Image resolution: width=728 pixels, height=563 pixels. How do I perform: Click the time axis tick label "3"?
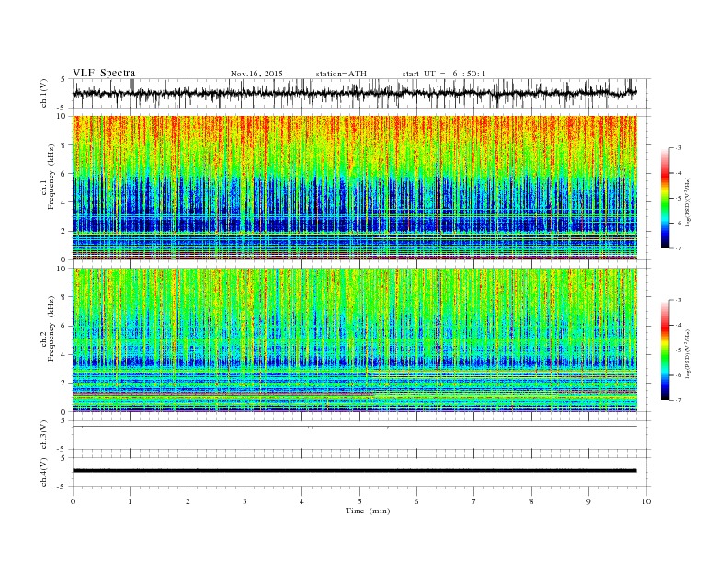(x=245, y=501)
